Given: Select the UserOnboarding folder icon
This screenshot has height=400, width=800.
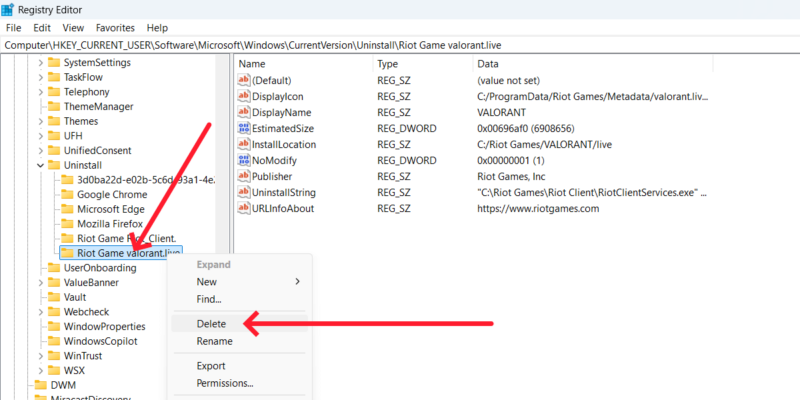Looking at the screenshot, I should (x=54, y=268).
